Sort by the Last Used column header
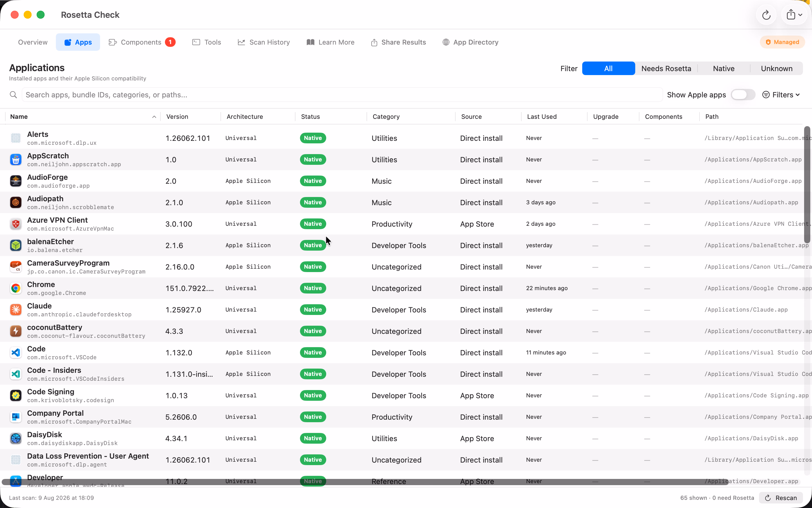Screen dimensions: 812x508 (x=554, y=117)
